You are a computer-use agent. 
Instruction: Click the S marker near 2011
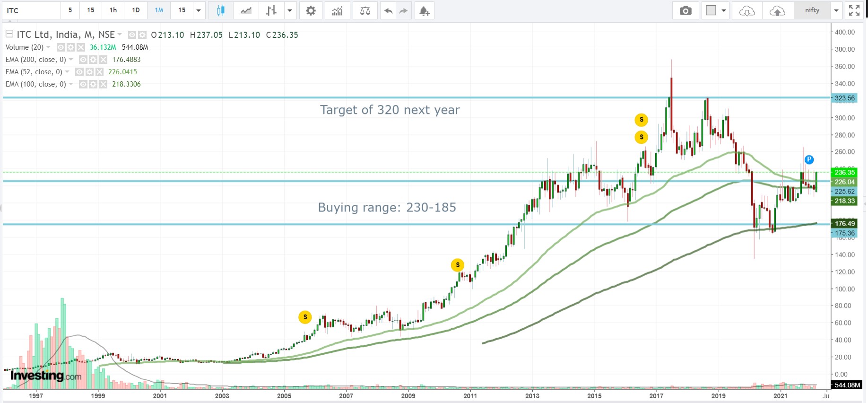[x=457, y=265]
